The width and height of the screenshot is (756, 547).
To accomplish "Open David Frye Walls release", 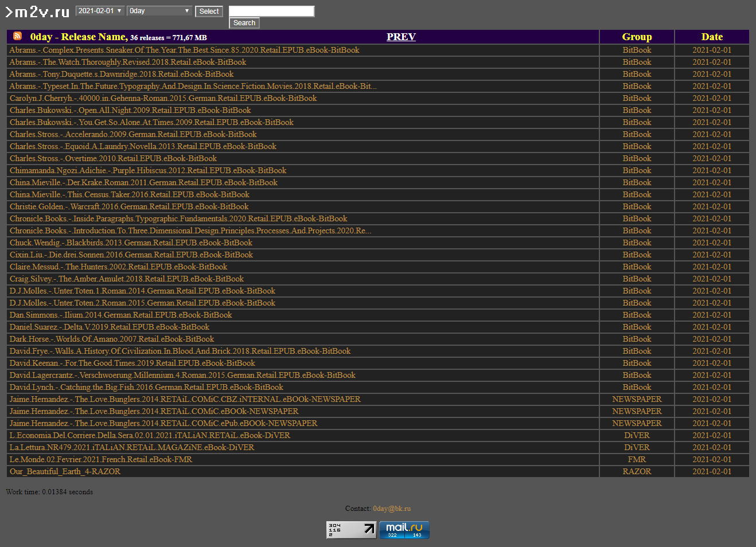I will pos(180,351).
